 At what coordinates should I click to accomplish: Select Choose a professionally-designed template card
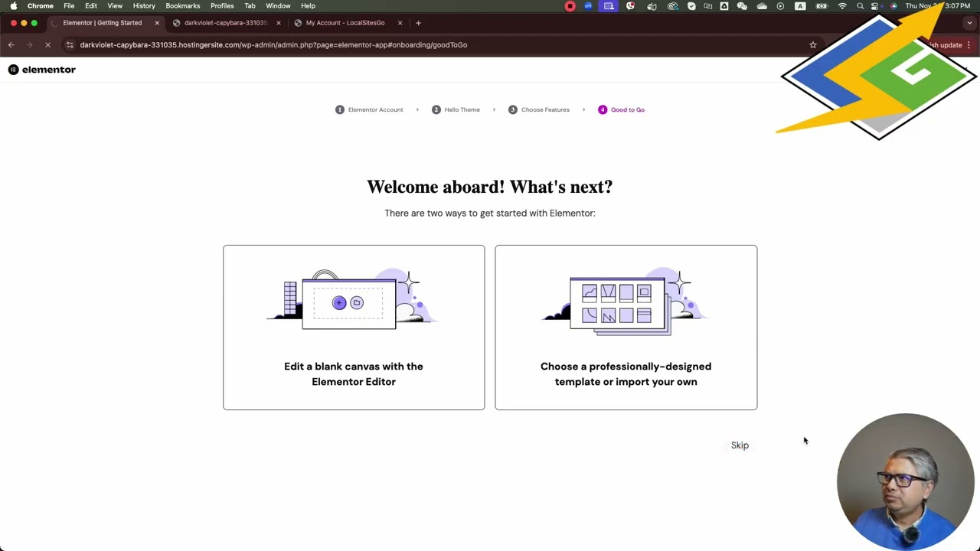pos(626,328)
